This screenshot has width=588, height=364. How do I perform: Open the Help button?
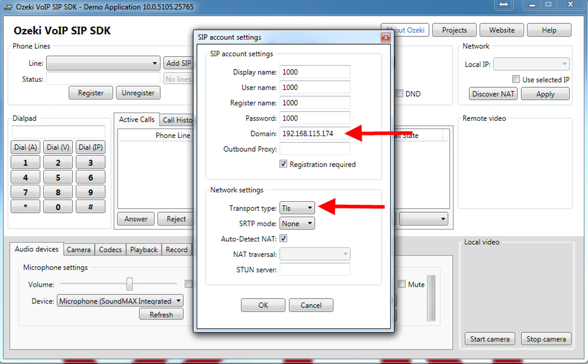point(549,30)
